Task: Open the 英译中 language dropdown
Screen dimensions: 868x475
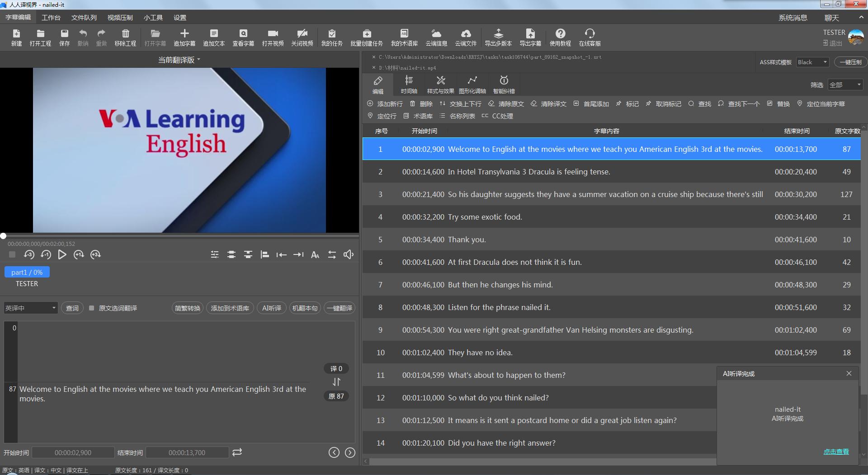Action: pyautogui.click(x=30, y=308)
